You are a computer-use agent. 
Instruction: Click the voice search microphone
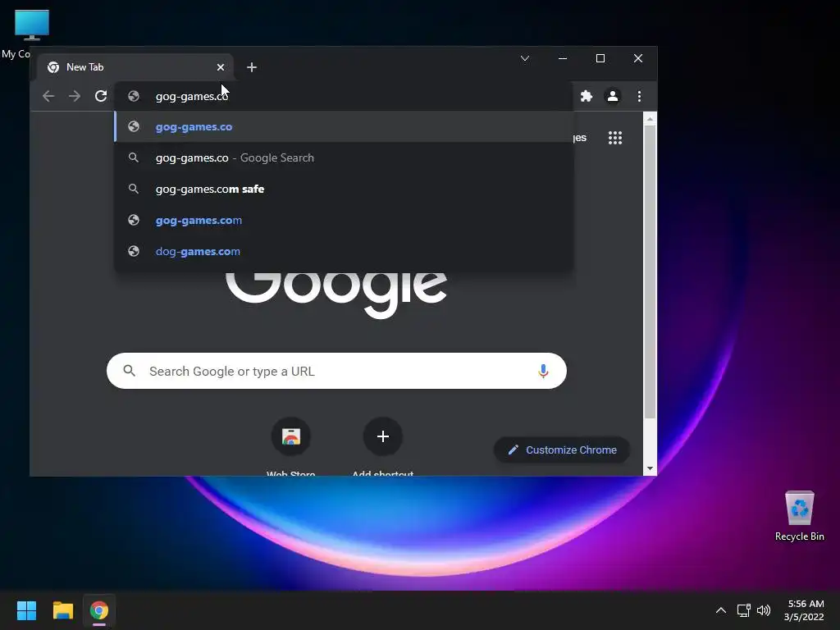tap(543, 371)
